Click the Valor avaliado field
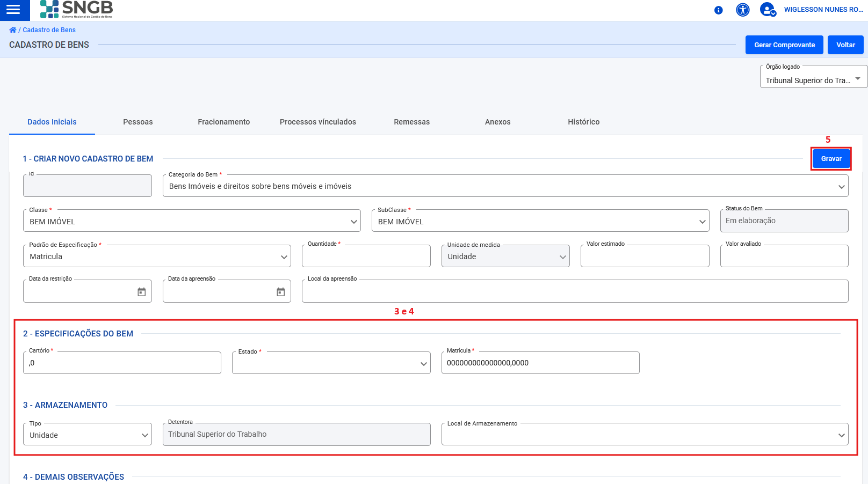The width and height of the screenshot is (868, 484). pos(784,256)
